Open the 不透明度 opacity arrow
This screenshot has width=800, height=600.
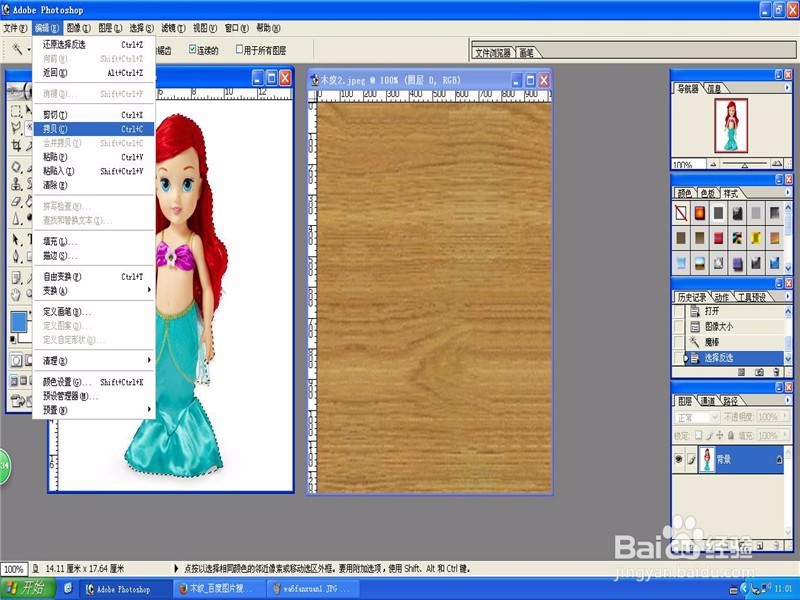pyautogui.click(x=784, y=417)
